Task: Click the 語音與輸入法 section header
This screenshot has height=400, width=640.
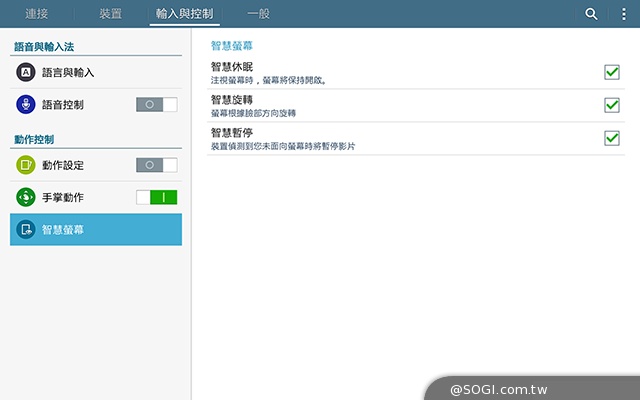Action: point(44,47)
